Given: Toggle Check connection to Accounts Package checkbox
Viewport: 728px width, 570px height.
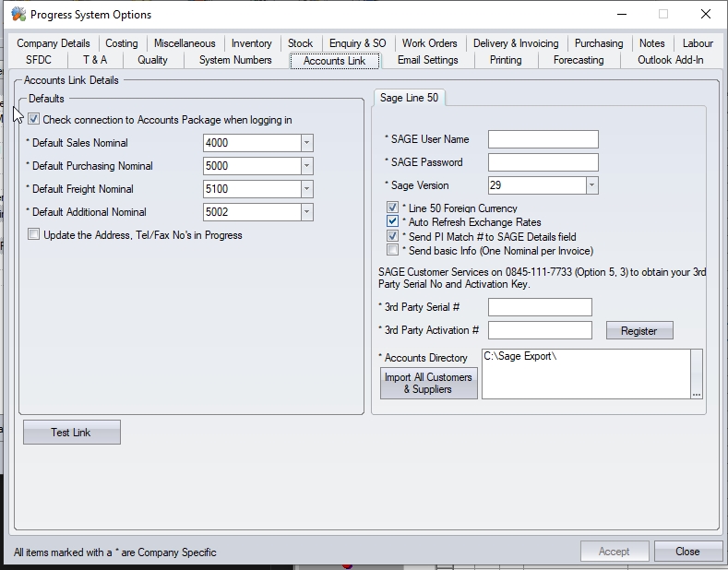Looking at the screenshot, I should (34, 120).
